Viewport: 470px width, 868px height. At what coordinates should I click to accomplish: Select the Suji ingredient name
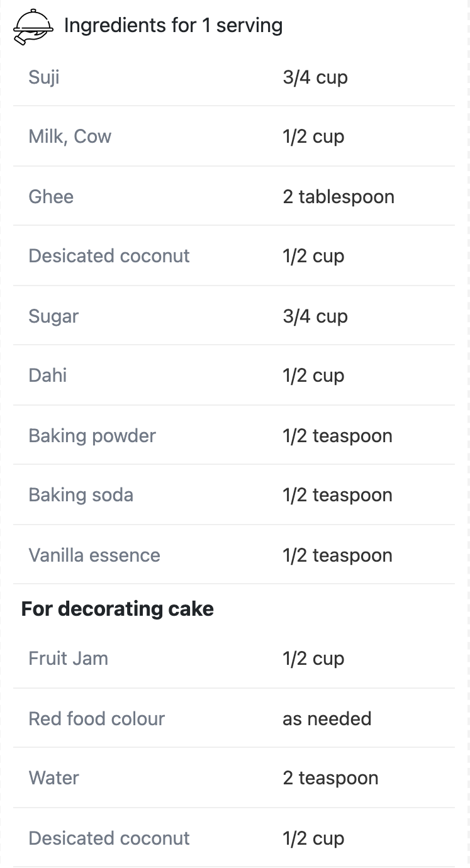point(44,77)
